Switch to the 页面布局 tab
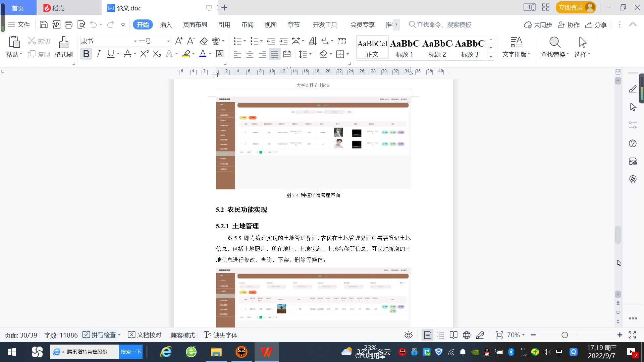Viewport: 644px width, 362px height. tap(195, 24)
